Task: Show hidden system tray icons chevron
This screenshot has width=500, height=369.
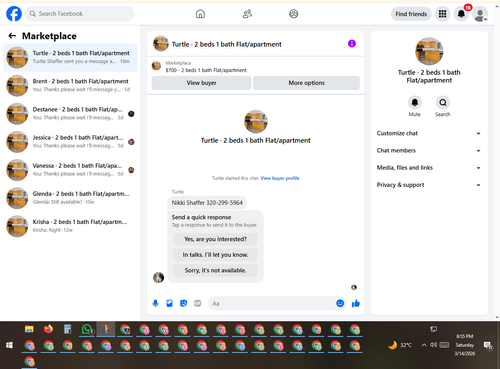Action: 424,345
